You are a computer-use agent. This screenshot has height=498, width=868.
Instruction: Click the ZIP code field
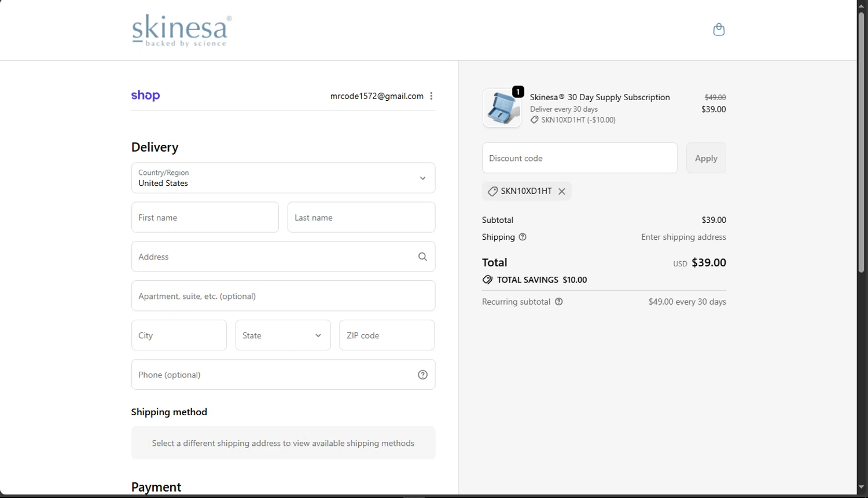click(387, 335)
